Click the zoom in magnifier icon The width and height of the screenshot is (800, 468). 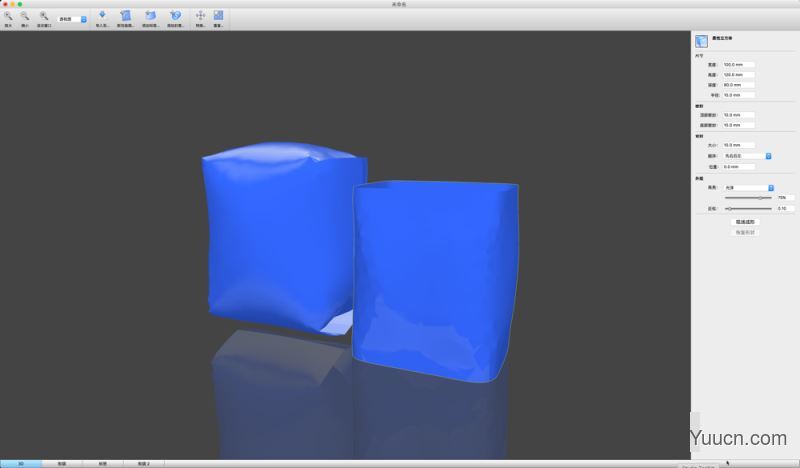(8, 16)
